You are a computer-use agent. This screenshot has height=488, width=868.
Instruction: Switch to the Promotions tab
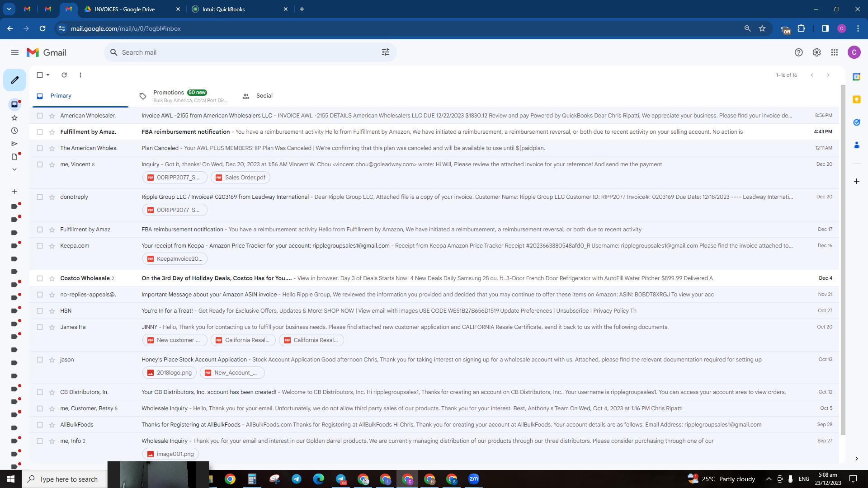tap(184, 96)
